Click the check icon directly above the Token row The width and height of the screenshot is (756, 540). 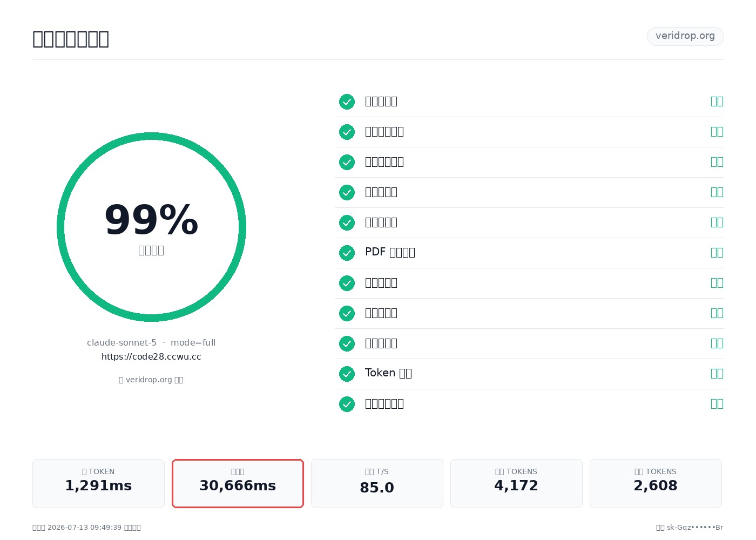pos(347,343)
